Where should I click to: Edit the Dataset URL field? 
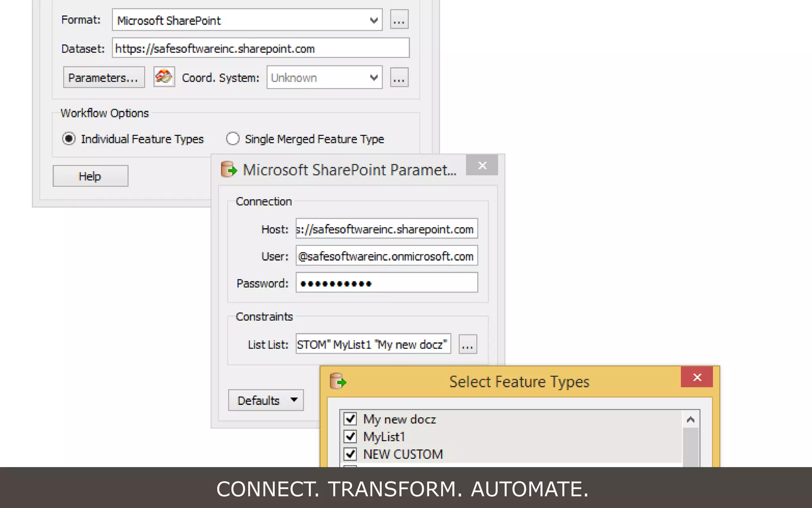pyautogui.click(x=260, y=48)
